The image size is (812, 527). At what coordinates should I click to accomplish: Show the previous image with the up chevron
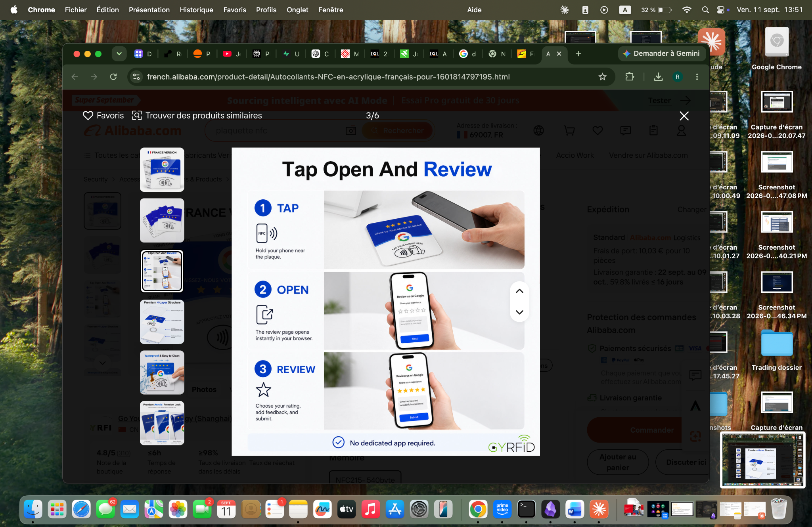[x=519, y=291]
